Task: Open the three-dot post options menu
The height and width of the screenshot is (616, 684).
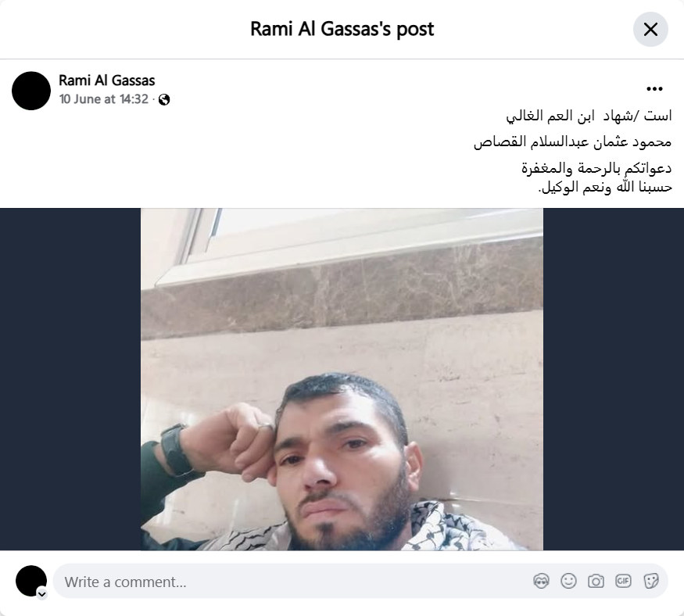Action: 654,89
